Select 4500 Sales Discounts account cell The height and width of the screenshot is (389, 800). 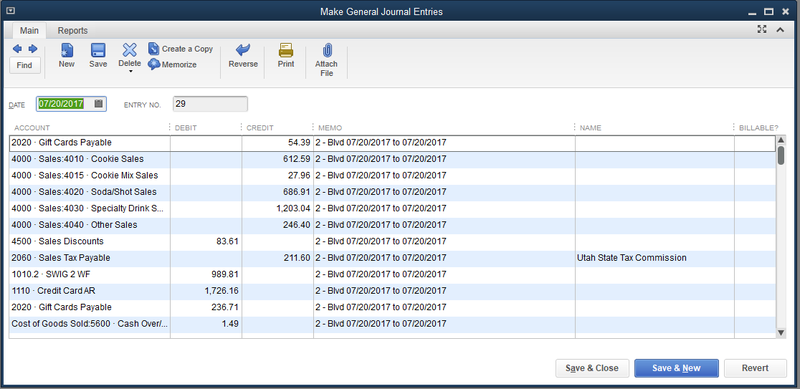90,241
